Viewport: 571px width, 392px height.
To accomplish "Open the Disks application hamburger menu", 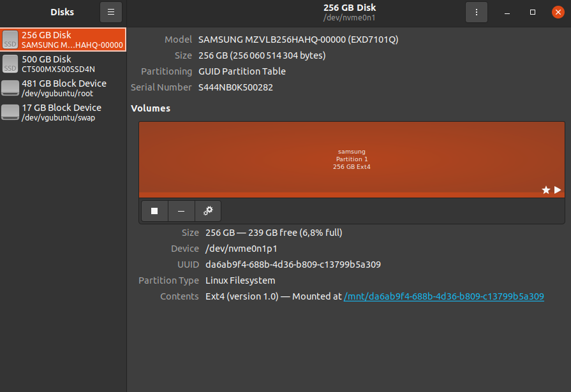I will click(111, 12).
